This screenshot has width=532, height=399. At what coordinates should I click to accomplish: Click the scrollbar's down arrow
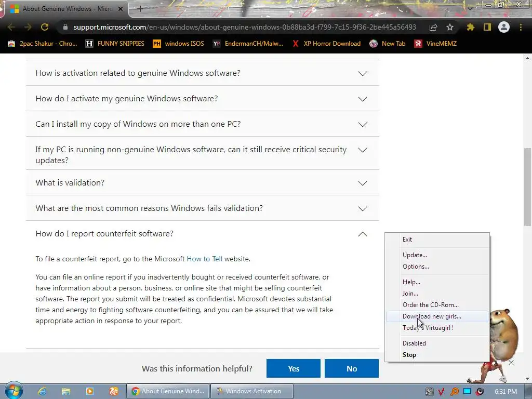(x=527, y=379)
